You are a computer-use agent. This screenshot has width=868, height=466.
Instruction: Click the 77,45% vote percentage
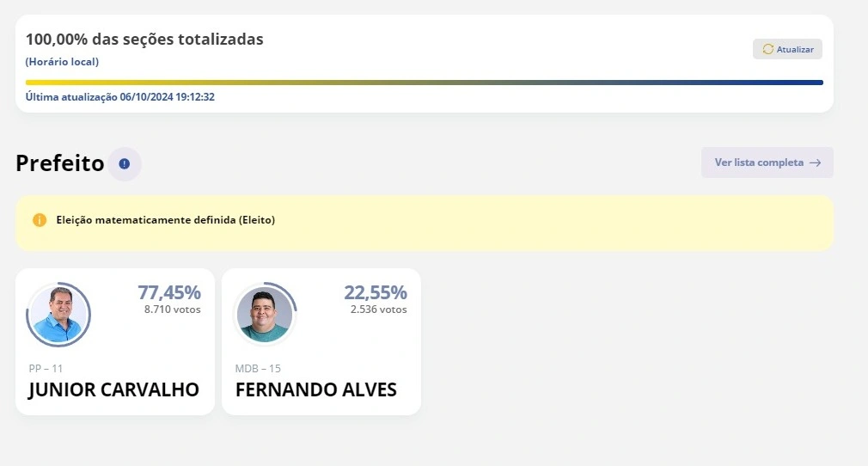pos(169,292)
